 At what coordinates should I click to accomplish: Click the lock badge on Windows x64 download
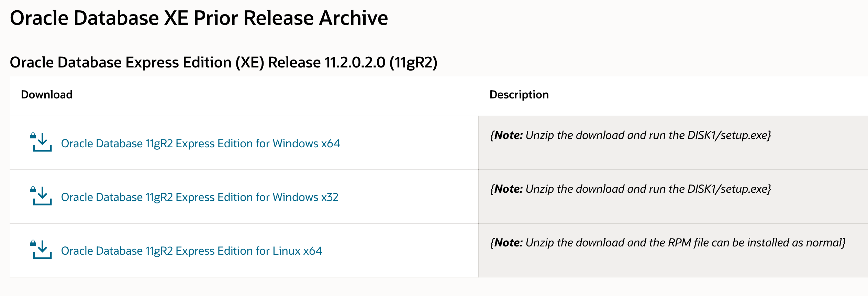click(33, 136)
